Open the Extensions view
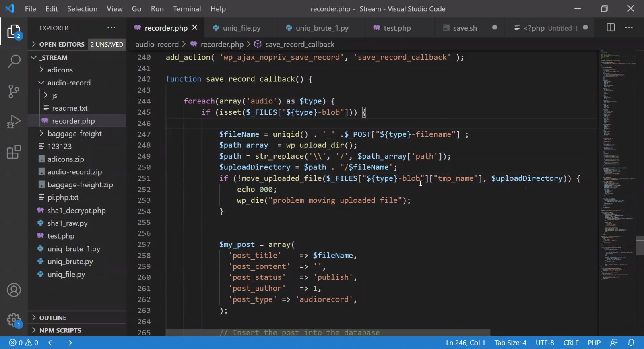 coord(14,152)
